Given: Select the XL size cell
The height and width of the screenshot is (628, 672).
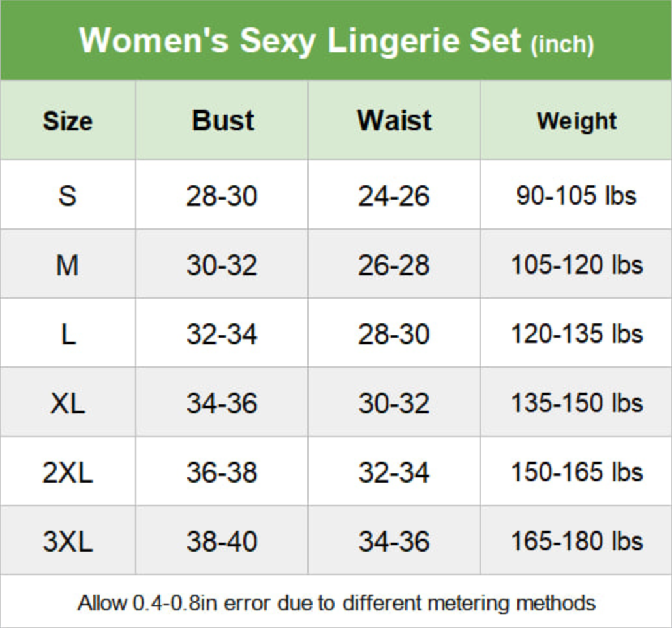Looking at the screenshot, I should click(68, 404).
